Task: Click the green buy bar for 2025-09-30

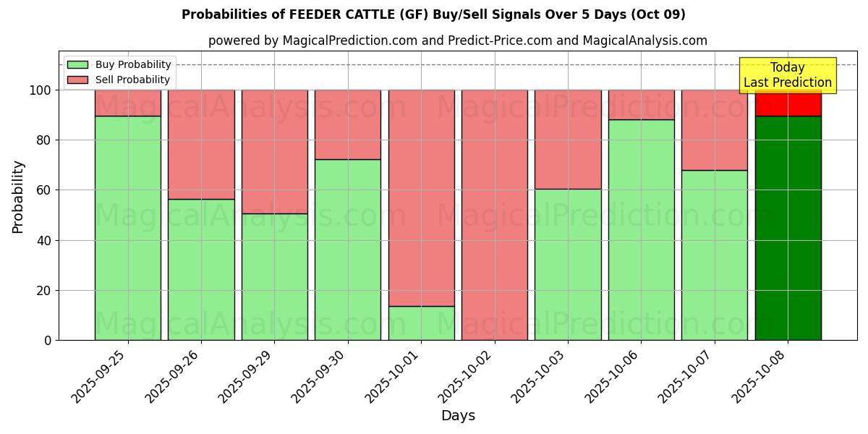Action: click(348, 250)
